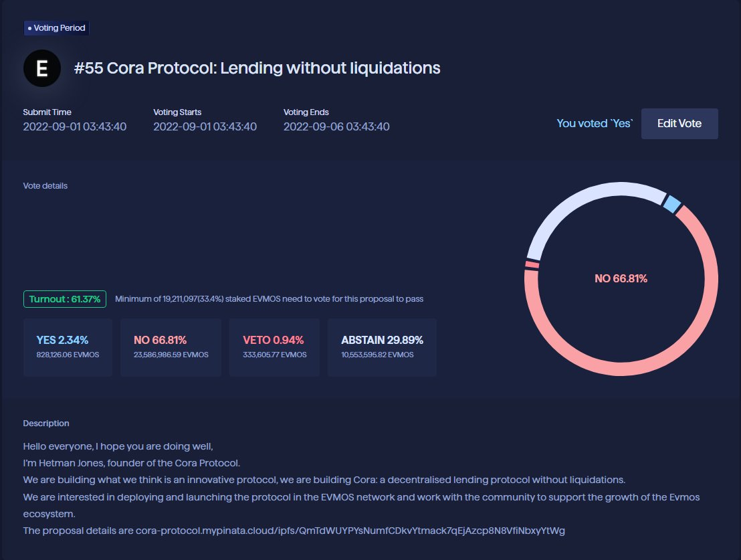The width and height of the screenshot is (741, 560).
Task: Click the 'NO 66.81%' label in chart center
Action: pyautogui.click(x=621, y=278)
